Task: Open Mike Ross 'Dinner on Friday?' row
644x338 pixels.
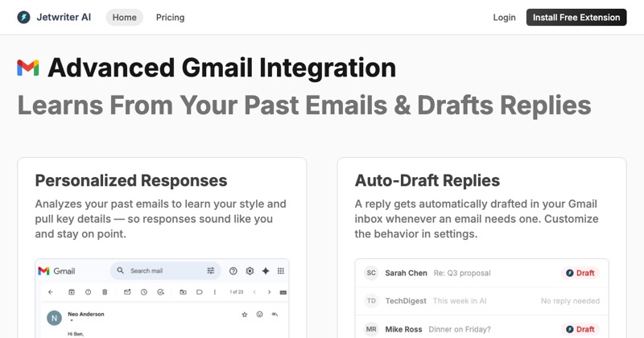Action: click(x=481, y=328)
